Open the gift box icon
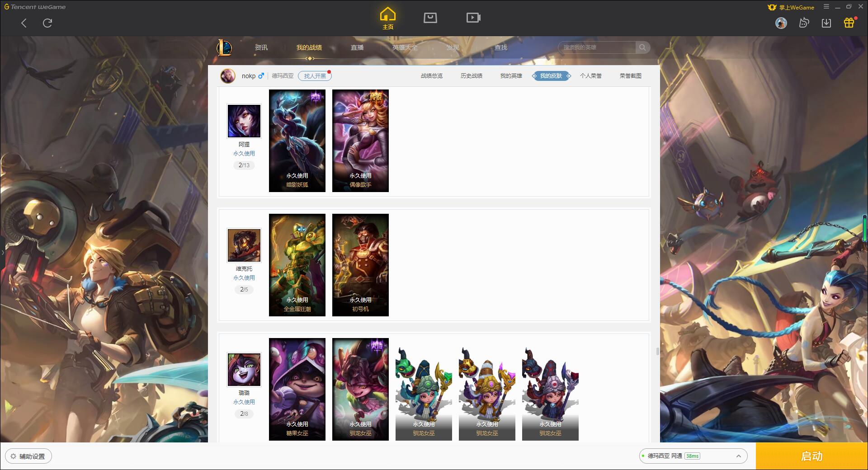Screen dimensions: 868x470 [x=849, y=23]
